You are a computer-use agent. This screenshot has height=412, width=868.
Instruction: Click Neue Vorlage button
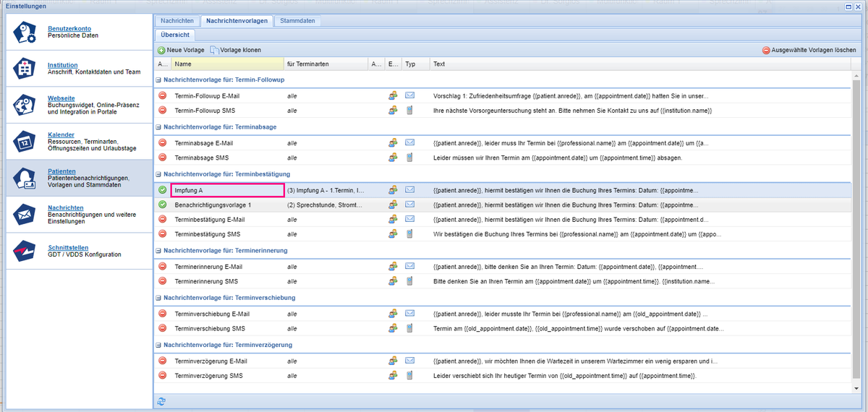point(181,50)
